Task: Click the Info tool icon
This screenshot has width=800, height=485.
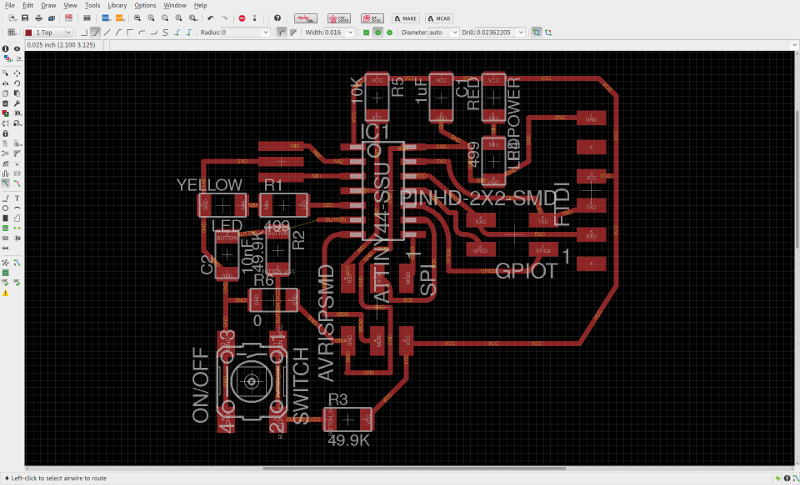Action: 6,48
